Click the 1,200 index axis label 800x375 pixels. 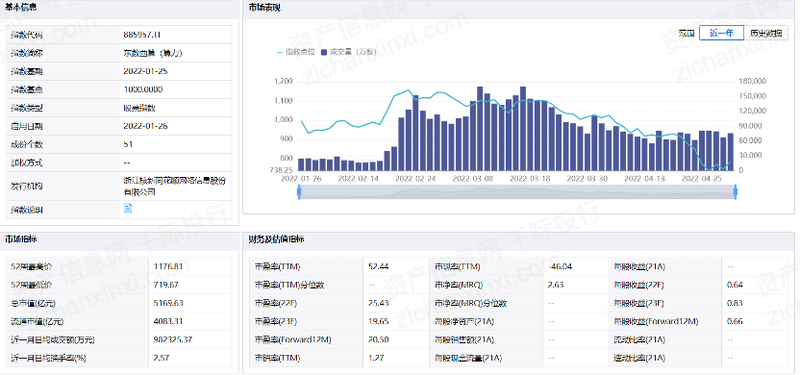point(283,82)
